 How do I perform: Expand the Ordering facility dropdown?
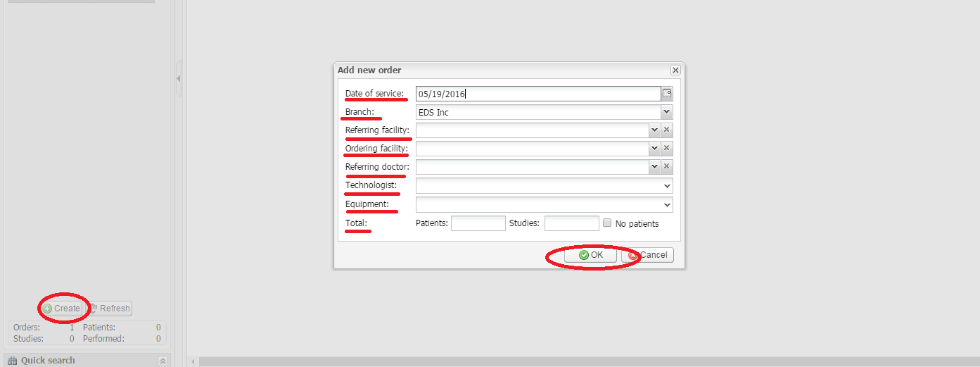pyautogui.click(x=654, y=148)
